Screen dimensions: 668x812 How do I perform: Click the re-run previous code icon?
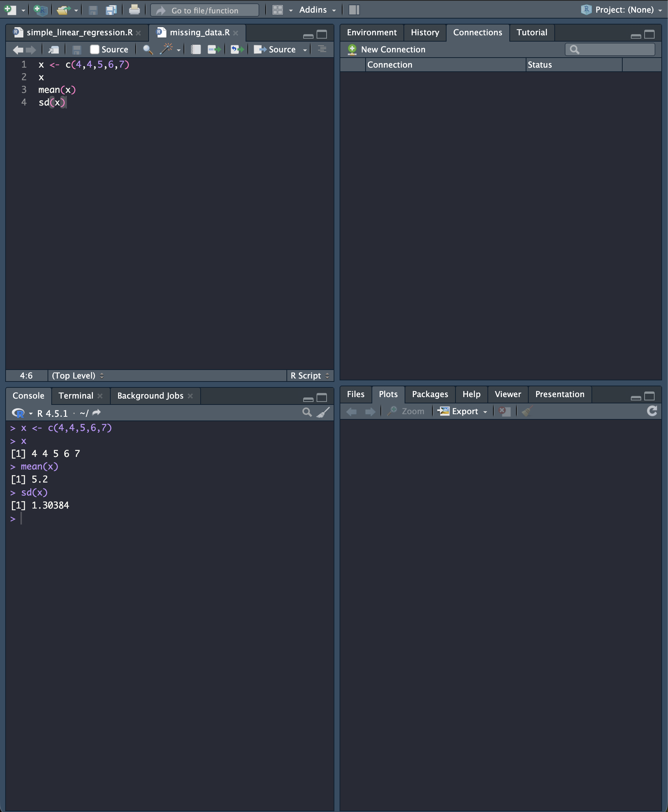(237, 49)
